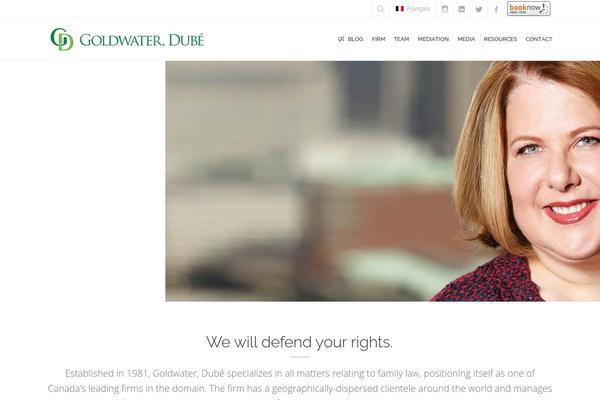Navigate to the CONTACT page
Screen dimensions: 600x400
[x=539, y=39]
